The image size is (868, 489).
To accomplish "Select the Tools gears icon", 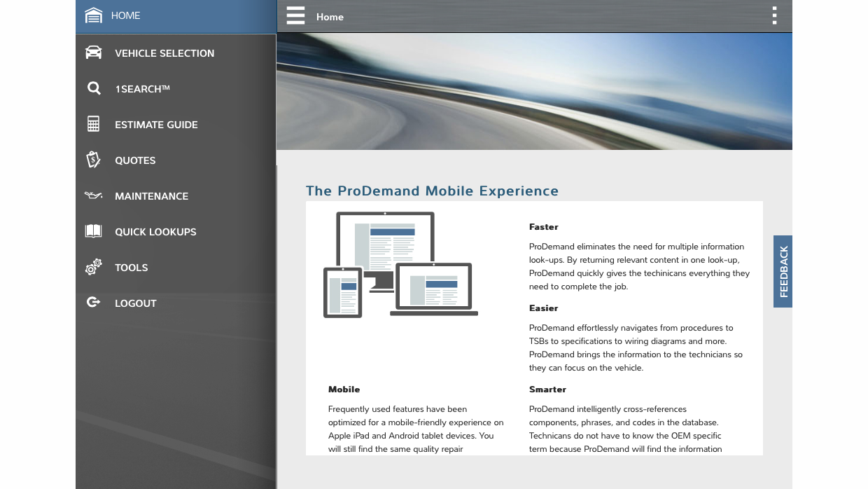I will pyautogui.click(x=93, y=266).
